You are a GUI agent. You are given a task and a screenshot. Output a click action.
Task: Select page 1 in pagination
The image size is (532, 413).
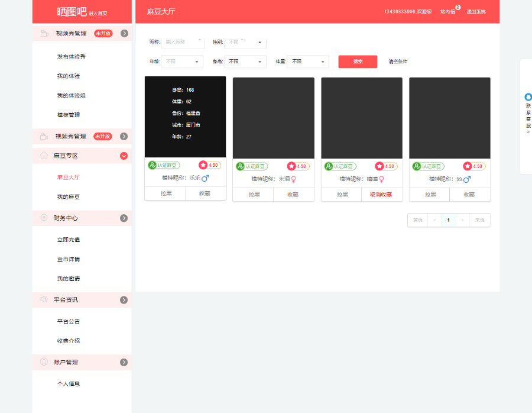pyautogui.click(x=449, y=220)
